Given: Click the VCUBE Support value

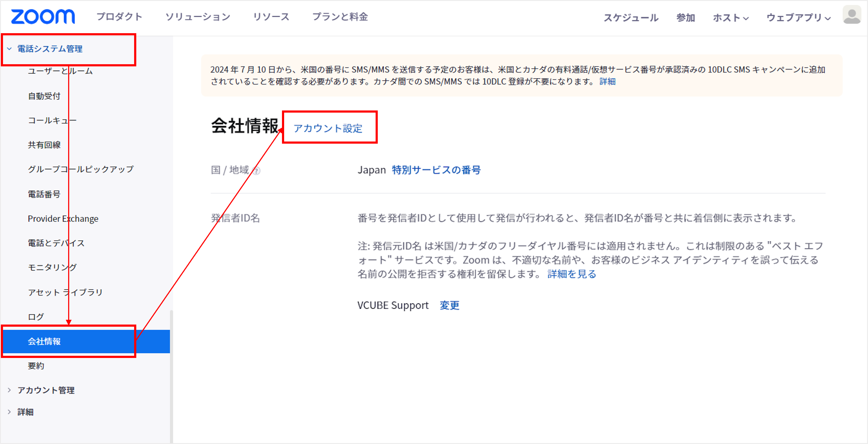Looking at the screenshot, I should tap(393, 305).
